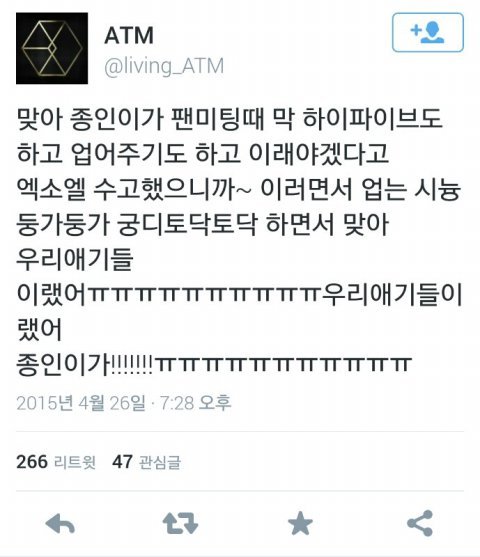Select the tweet line starting 맞아 종인이가

point(229,119)
